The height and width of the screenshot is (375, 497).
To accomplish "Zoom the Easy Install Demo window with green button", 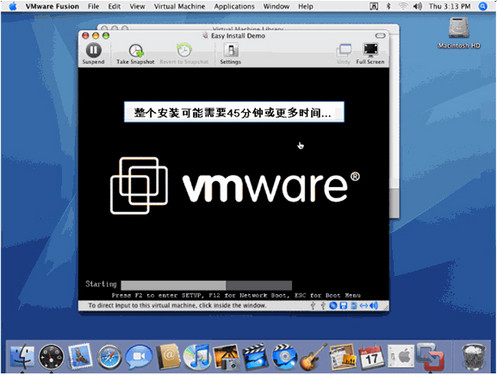I will [x=106, y=36].
